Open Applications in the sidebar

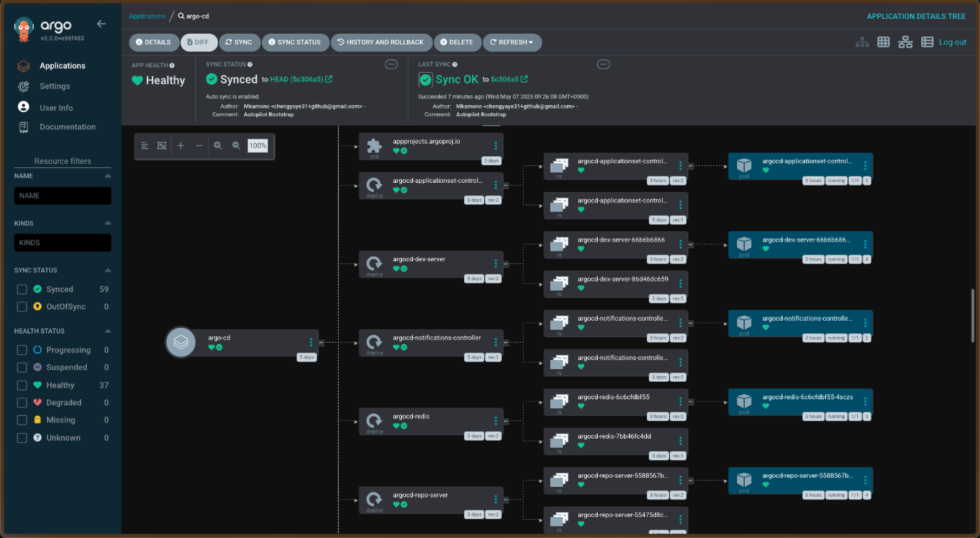point(62,66)
